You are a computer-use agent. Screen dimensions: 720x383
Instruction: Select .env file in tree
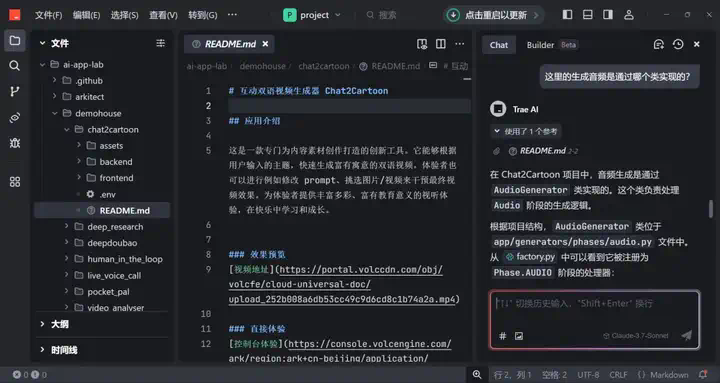point(102,194)
